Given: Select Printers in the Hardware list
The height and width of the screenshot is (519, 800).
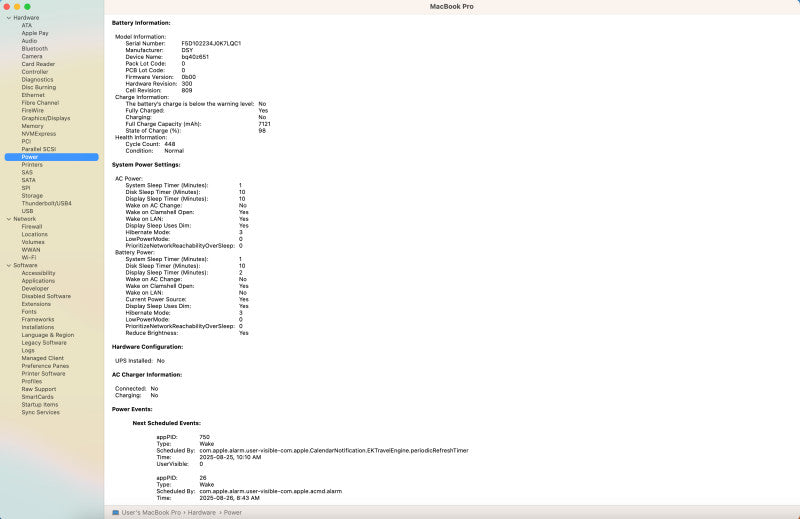Looking at the screenshot, I should point(32,165).
